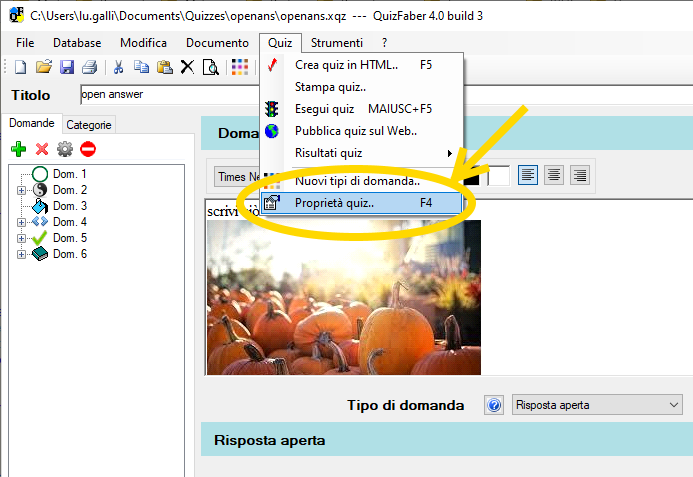The height and width of the screenshot is (477, 693).
Task: Add a question with the green plus
Action: point(19,149)
